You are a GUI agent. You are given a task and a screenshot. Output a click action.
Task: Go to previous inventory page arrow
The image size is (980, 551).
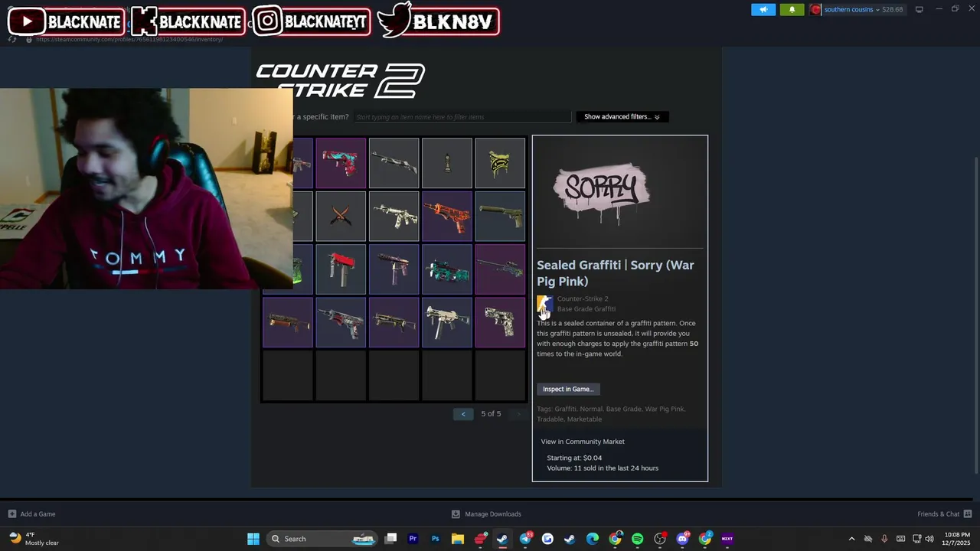(463, 414)
